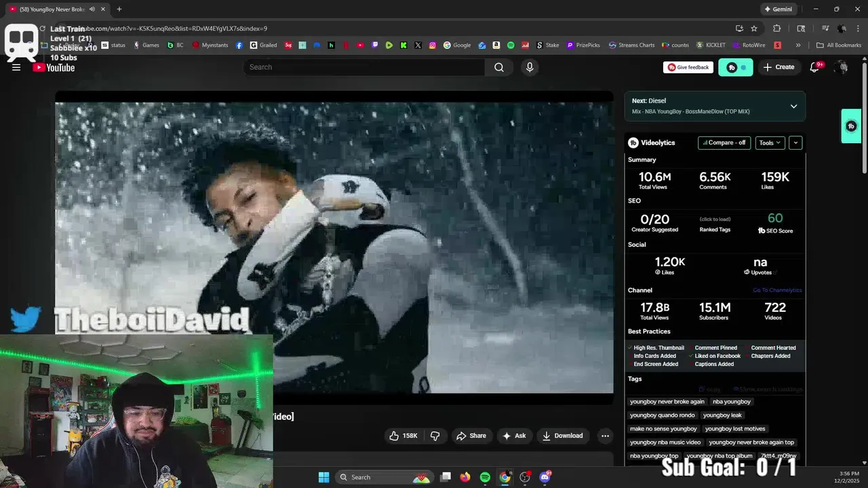The image size is (868, 488).
Task: Click the YouTube search input field
Action: click(x=364, y=67)
